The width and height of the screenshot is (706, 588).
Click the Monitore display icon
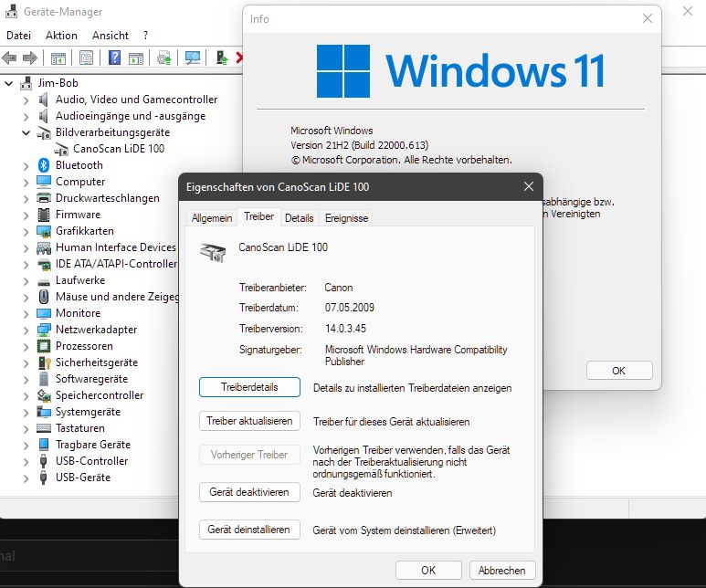44,313
